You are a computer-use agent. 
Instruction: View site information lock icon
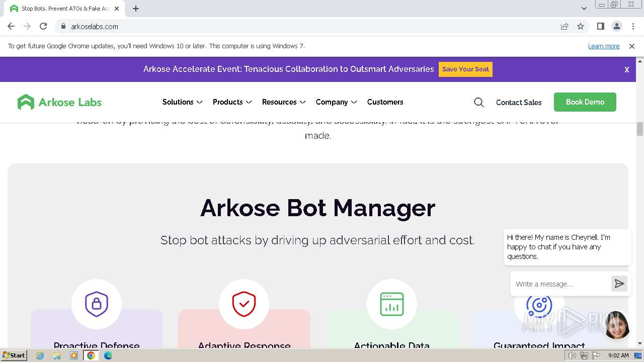point(63,27)
